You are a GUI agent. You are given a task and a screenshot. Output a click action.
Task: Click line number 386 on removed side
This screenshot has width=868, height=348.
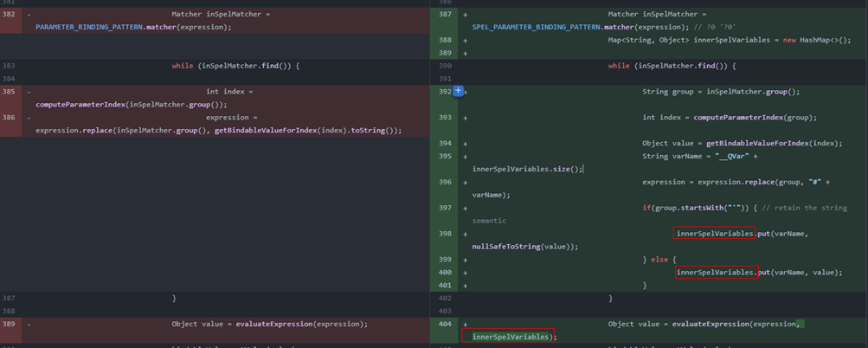[10, 117]
